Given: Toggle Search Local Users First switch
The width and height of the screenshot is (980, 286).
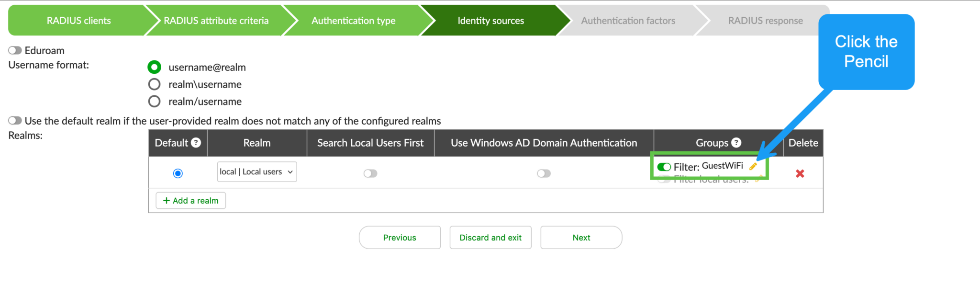Looking at the screenshot, I should tap(370, 173).
